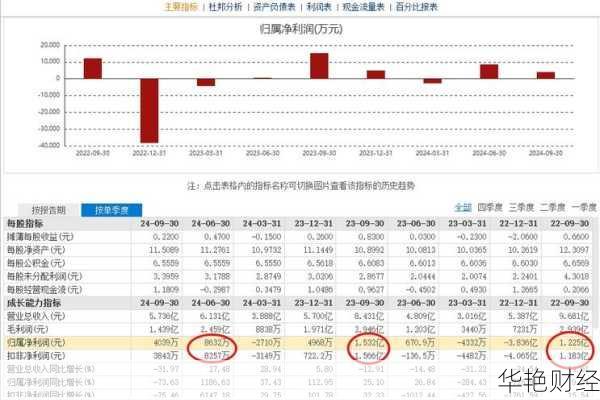Click the 摊薄每股收益(元) indicator name
Screen dimensions: 600x400
click(40, 237)
